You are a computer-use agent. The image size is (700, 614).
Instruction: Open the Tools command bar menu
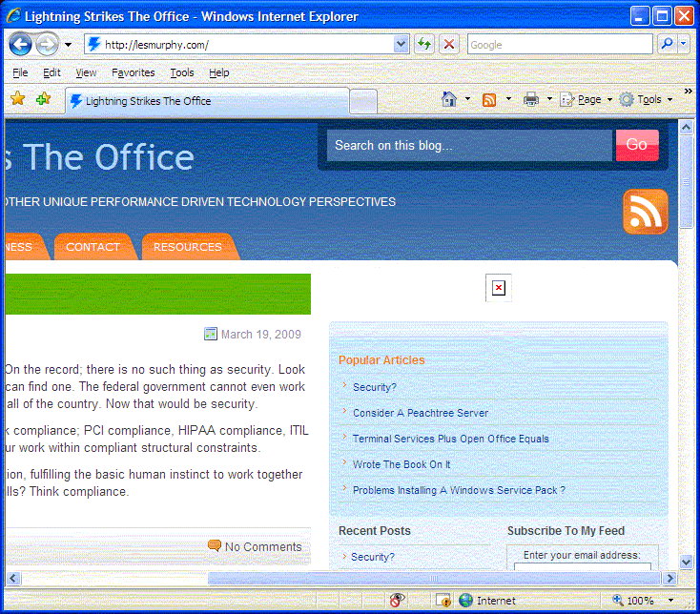click(x=646, y=99)
